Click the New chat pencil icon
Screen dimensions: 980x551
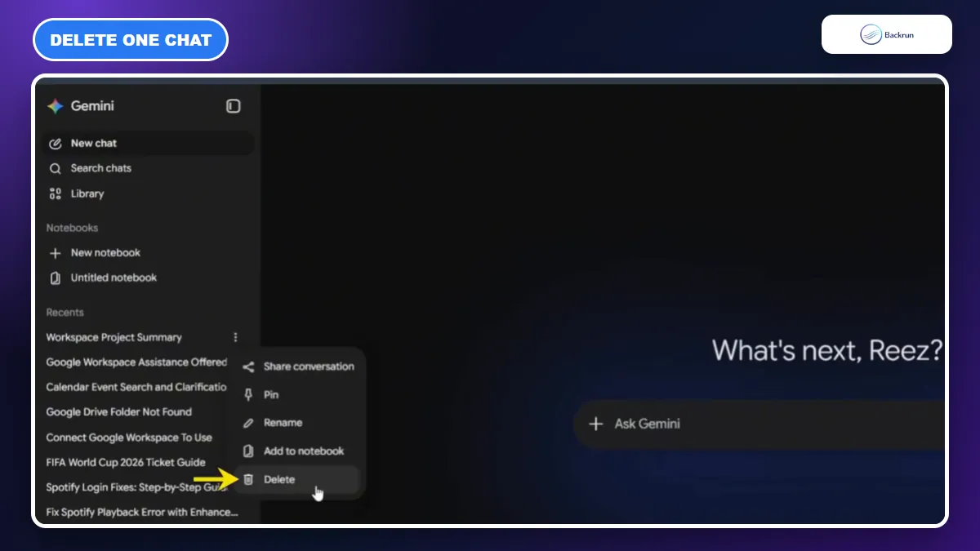point(56,144)
